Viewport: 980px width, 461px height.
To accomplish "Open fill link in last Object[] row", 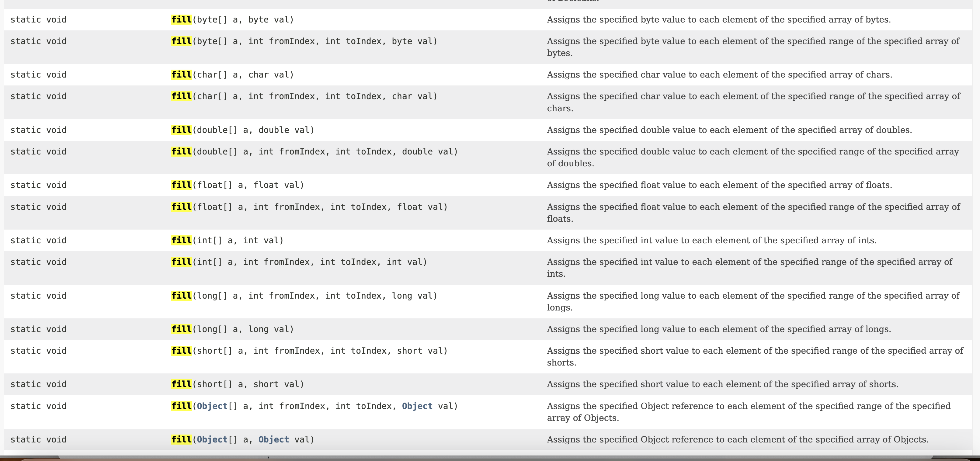I will click(x=182, y=440).
